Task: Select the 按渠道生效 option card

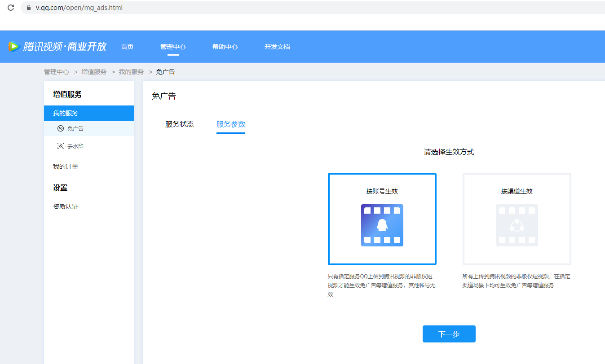Action: (x=517, y=219)
